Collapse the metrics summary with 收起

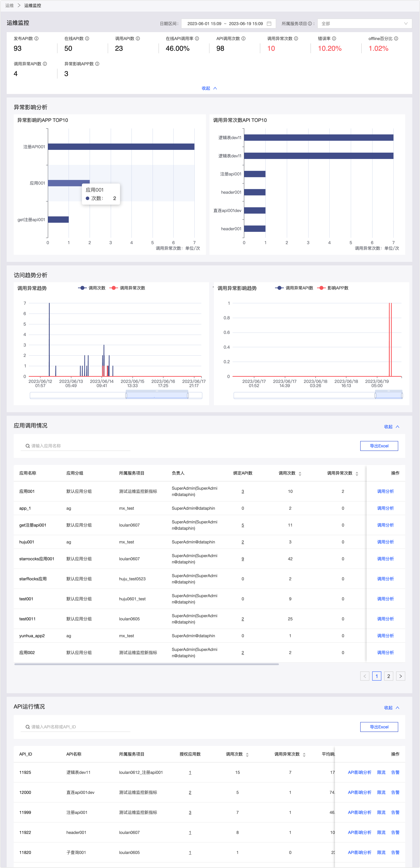click(209, 88)
